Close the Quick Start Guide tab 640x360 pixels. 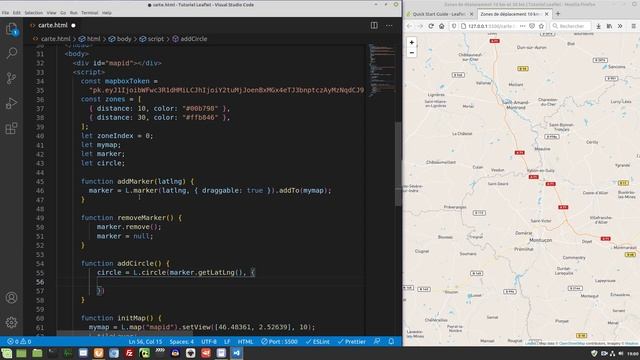471,14
